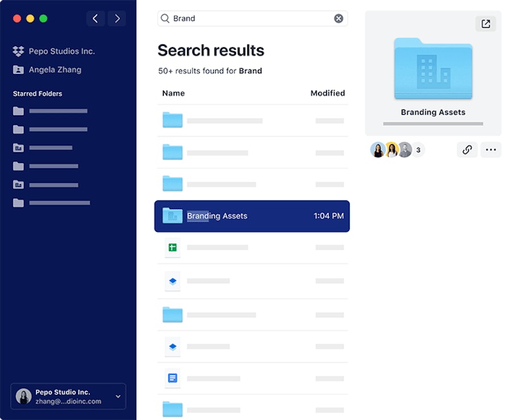Open Branding Assets in external window icon

click(486, 24)
